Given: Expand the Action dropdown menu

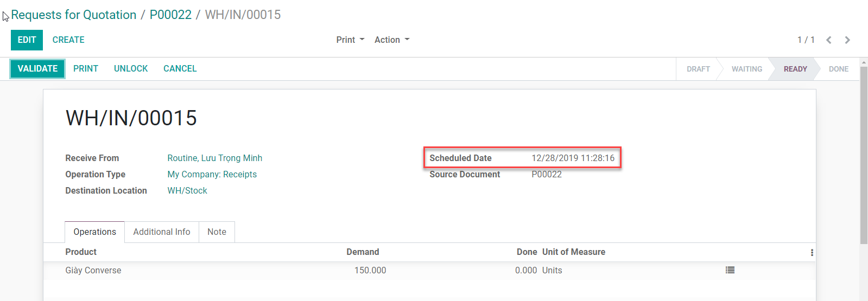Looking at the screenshot, I should 391,40.
